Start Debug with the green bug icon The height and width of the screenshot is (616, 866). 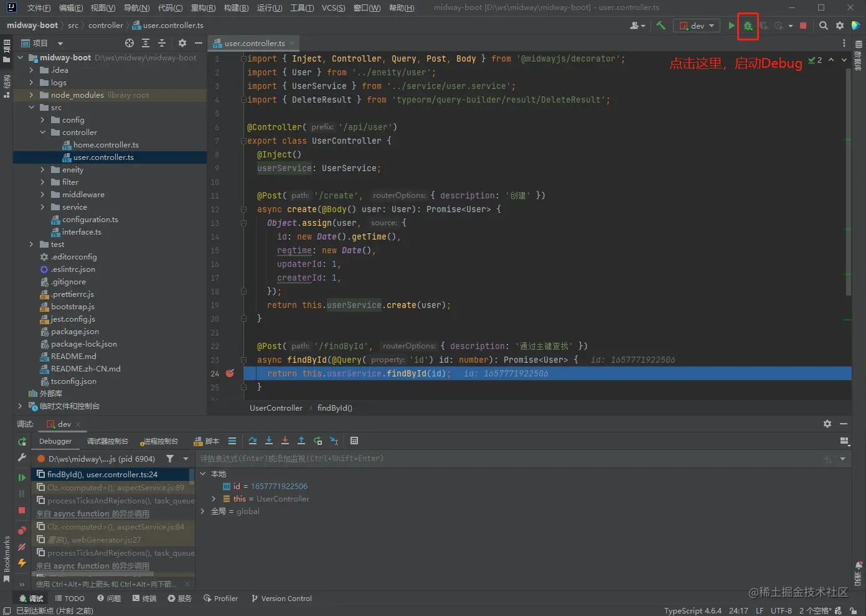pos(748,26)
